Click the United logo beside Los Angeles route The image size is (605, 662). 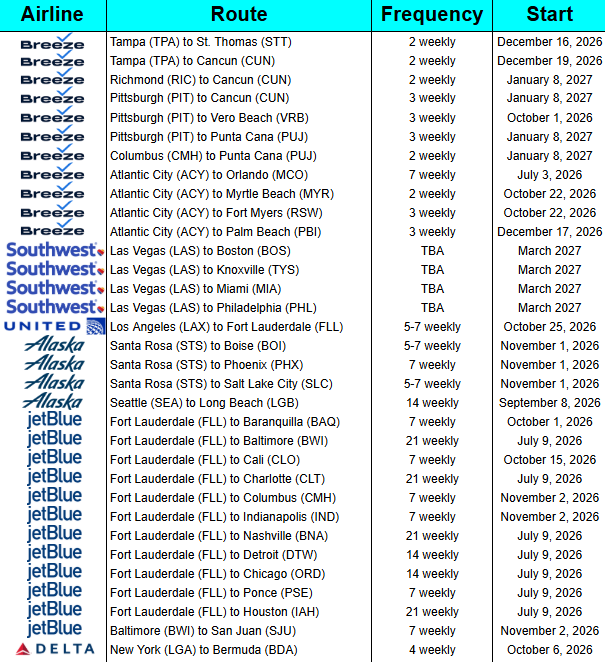[54, 326]
